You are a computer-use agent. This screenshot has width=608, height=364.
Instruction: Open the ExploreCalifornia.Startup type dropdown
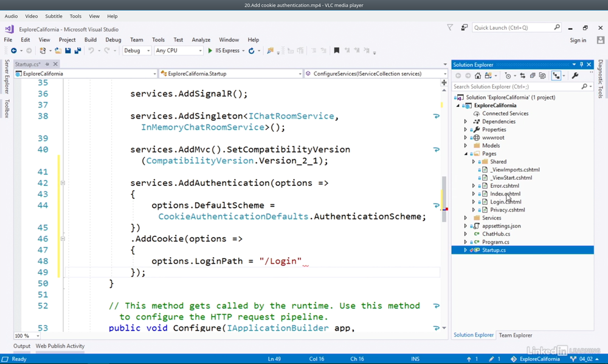coord(230,74)
